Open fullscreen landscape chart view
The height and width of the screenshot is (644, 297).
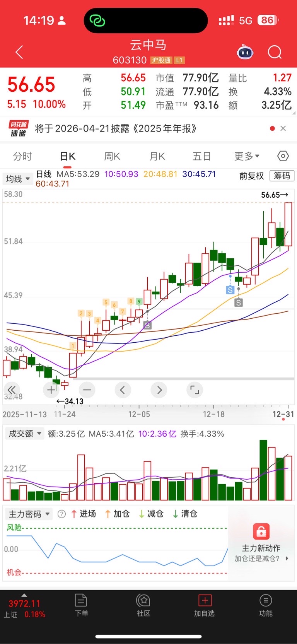click(195, 390)
